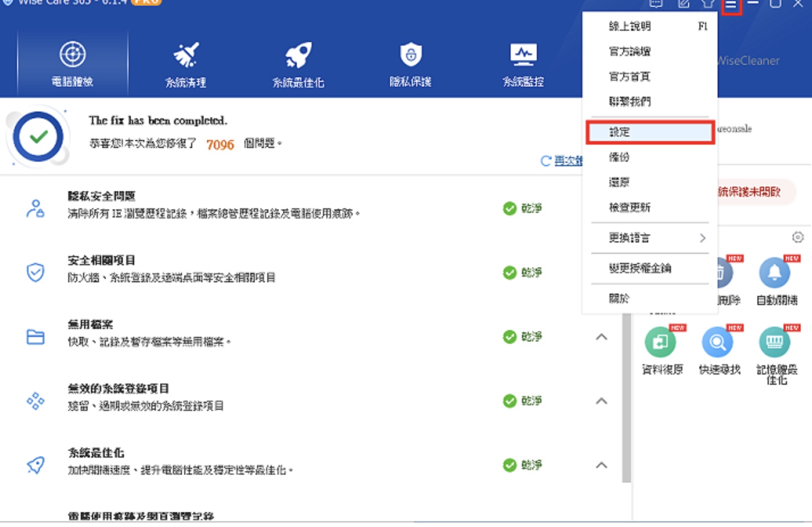Click the 隱私安全問題 person-lock icon
Image resolution: width=812 pixels, height=527 pixels.
pos(35,208)
